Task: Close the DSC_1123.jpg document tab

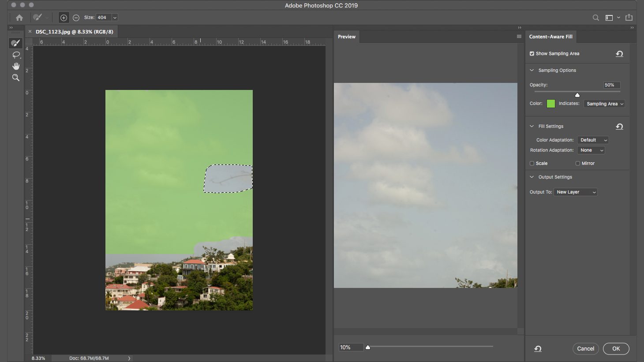Action: 30,32
